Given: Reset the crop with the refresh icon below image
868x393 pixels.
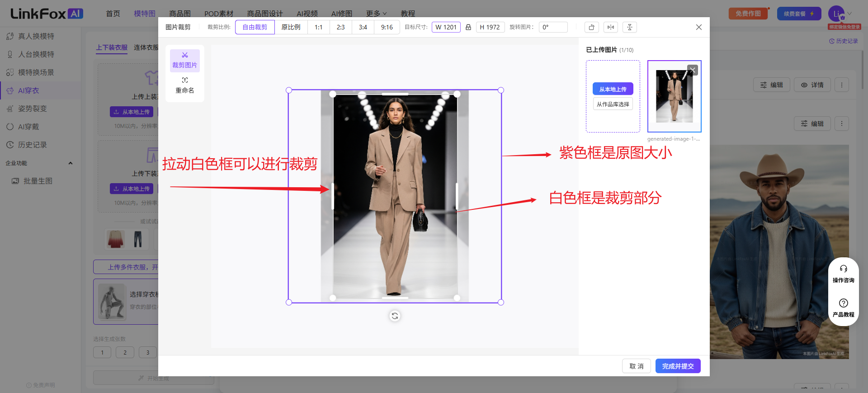Looking at the screenshot, I should [x=395, y=316].
